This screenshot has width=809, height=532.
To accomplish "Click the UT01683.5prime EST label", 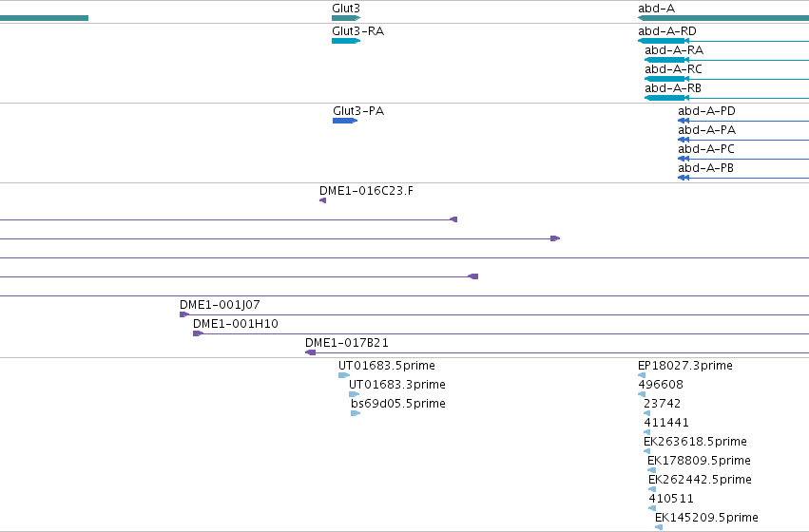I will [x=387, y=366].
